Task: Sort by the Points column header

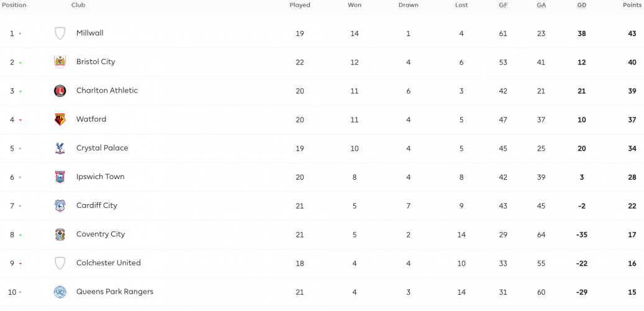Action: (x=632, y=6)
